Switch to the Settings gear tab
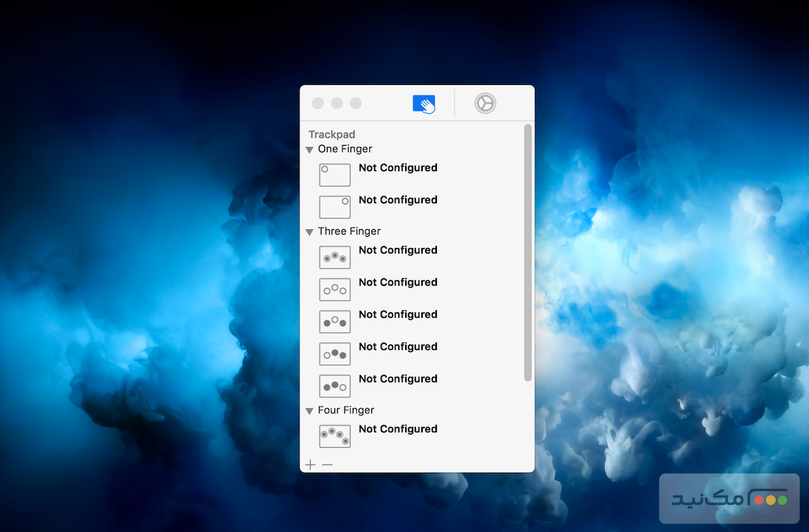 [485, 103]
